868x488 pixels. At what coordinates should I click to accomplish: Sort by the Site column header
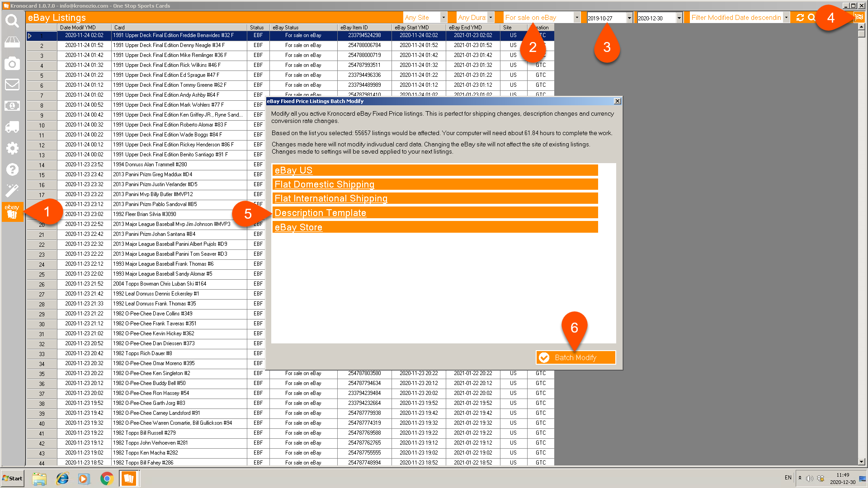pos(514,28)
